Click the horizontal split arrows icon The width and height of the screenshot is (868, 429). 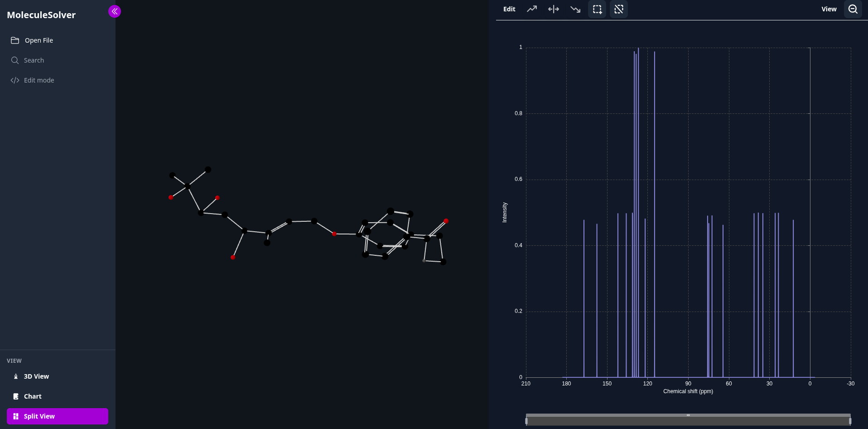[x=553, y=9]
